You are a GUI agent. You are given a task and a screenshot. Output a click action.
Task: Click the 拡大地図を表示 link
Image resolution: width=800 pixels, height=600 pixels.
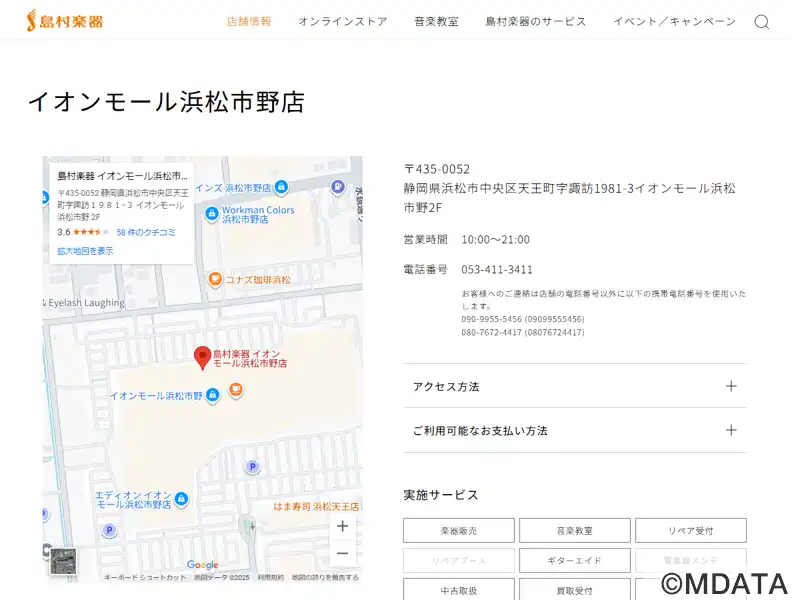point(85,251)
